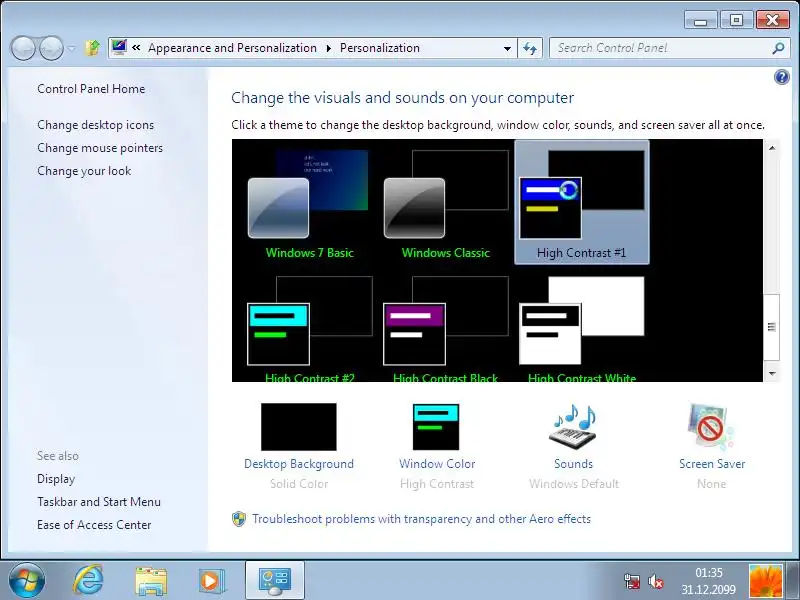
Task: Click the flower picture at taskbar end
Action: [x=766, y=581]
